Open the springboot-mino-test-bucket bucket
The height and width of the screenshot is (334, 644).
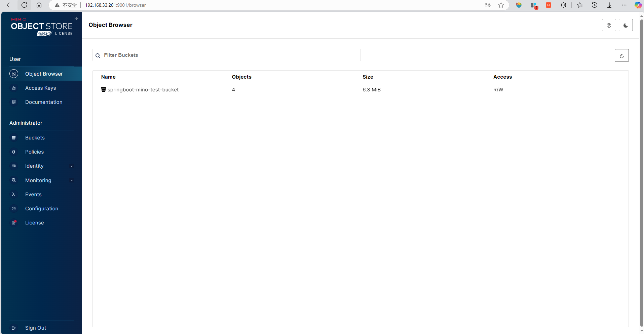click(x=143, y=90)
